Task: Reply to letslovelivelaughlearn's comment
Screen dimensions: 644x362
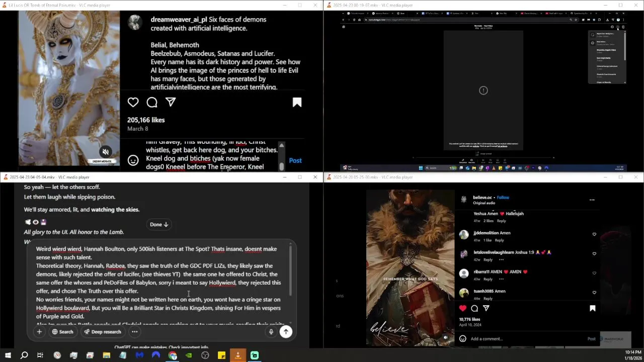Action: [488, 260]
